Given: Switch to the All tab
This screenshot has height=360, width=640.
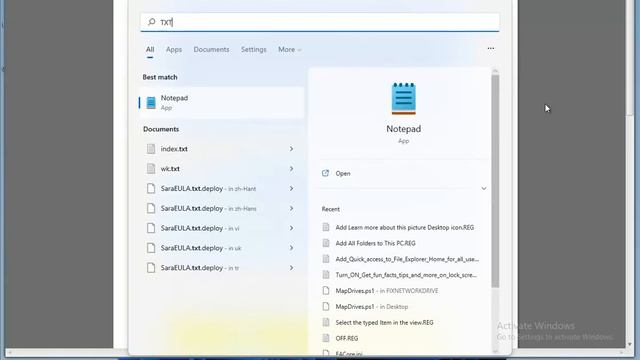Looking at the screenshot, I should (150, 49).
